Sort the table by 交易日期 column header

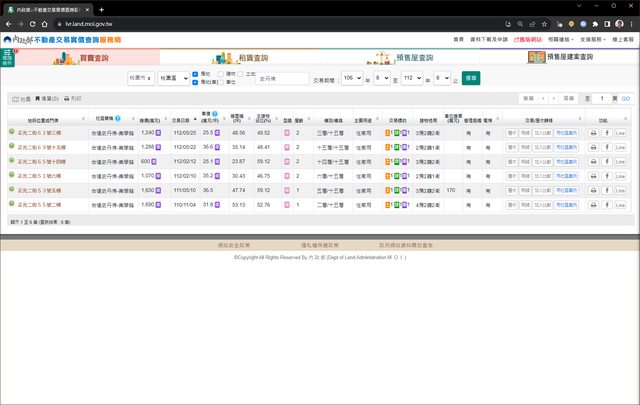(x=182, y=118)
